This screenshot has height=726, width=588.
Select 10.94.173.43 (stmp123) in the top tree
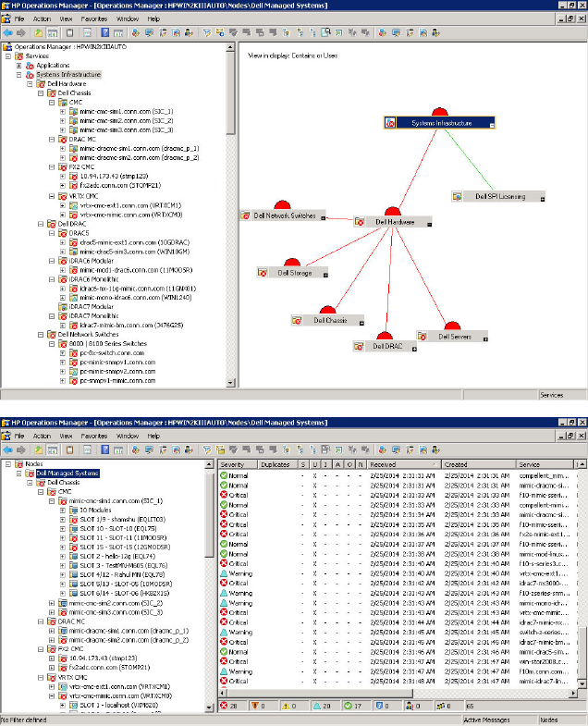click(x=114, y=176)
